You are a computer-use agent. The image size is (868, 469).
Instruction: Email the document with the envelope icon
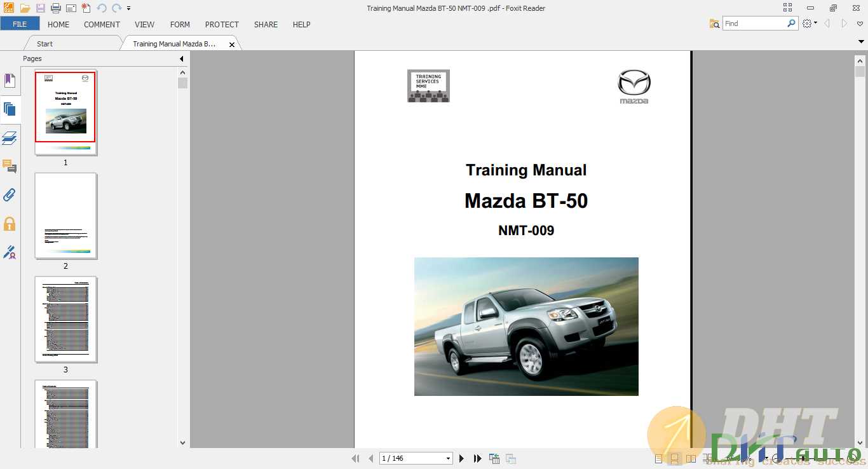71,8
